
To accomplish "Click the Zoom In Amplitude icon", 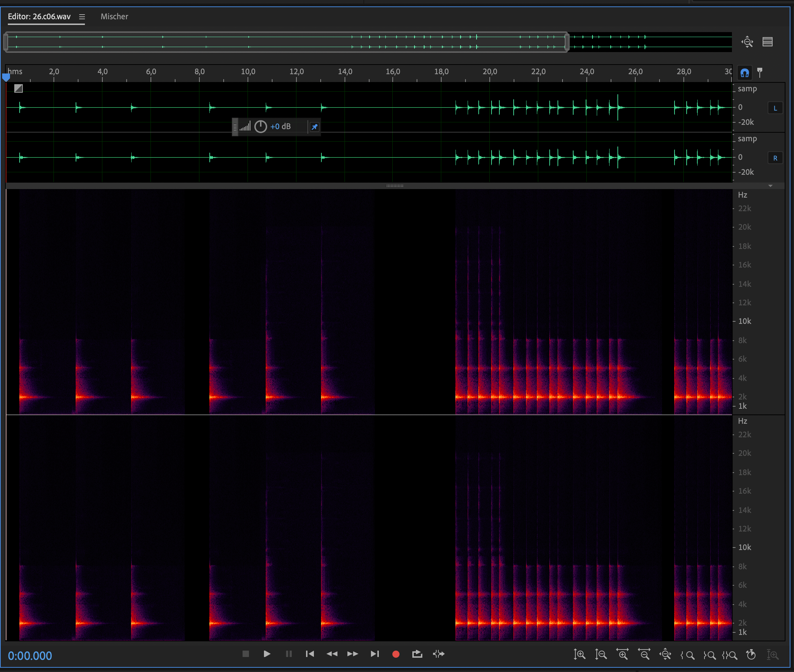I will point(580,654).
